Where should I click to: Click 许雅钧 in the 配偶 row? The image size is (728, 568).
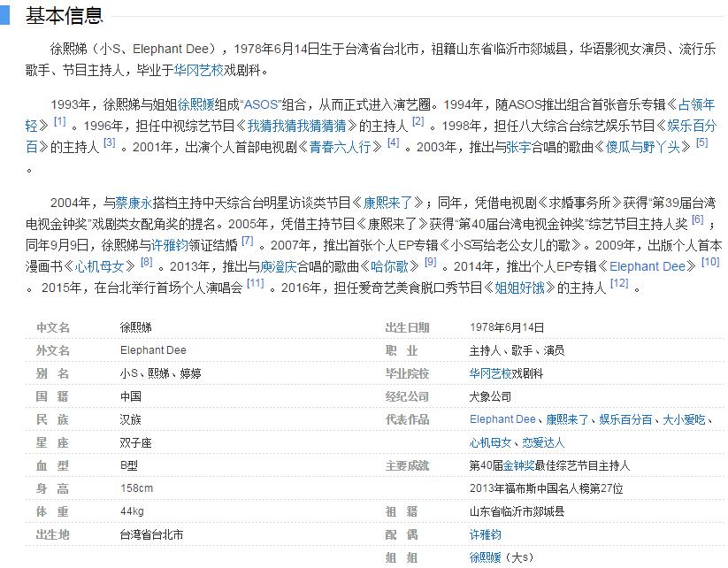click(485, 534)
